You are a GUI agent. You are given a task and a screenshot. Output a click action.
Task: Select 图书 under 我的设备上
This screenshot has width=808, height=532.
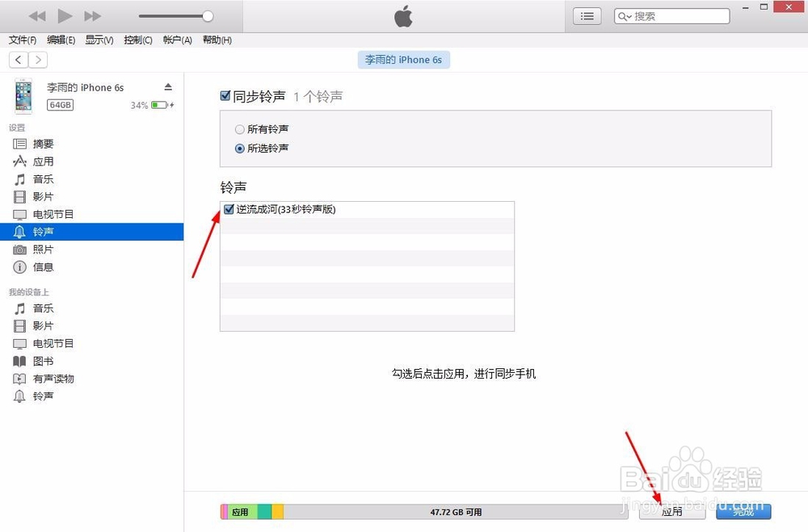pos(43,361)
